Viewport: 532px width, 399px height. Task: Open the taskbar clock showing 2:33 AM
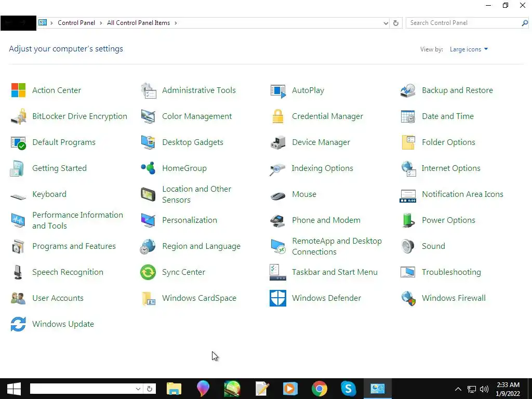[508, 389]
